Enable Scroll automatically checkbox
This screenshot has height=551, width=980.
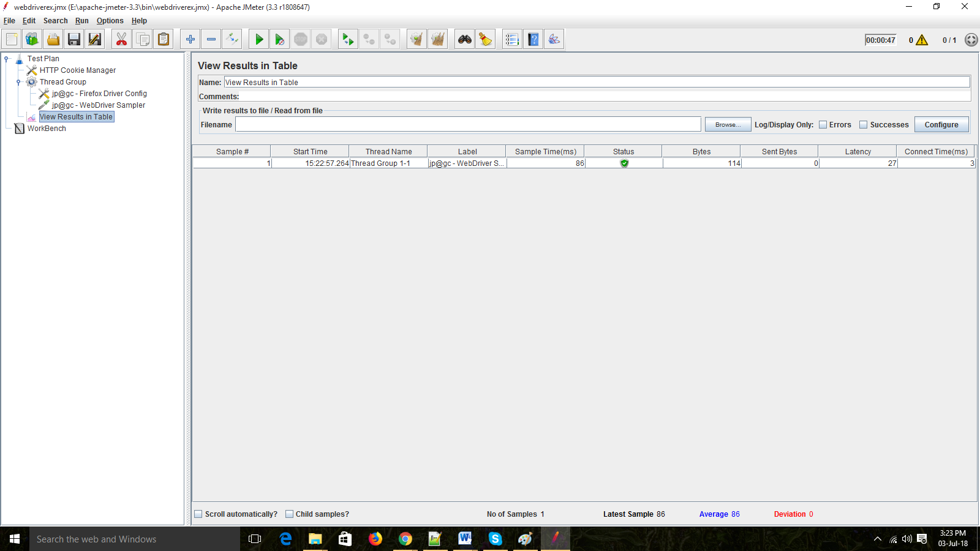[x=198, y=514]
